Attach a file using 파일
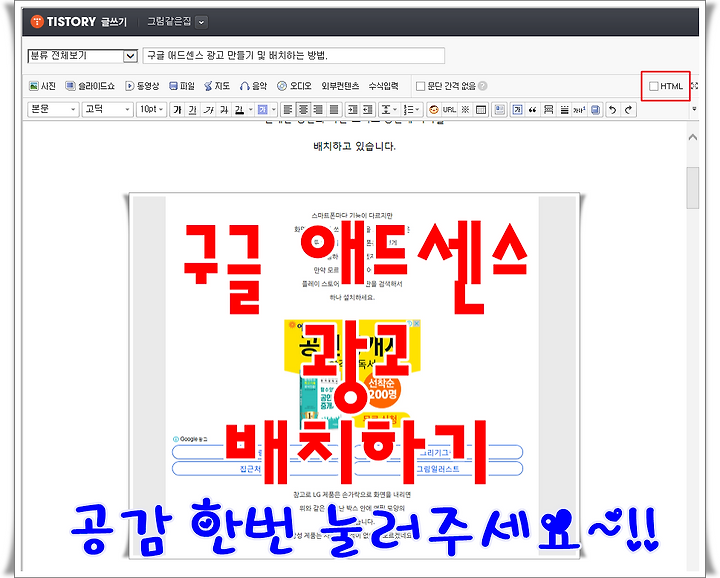720x578 pixels. (182, 86)
